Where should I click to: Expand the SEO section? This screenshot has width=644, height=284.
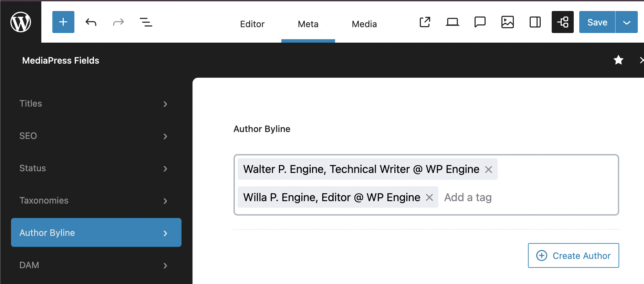click(x=93, y=136)
